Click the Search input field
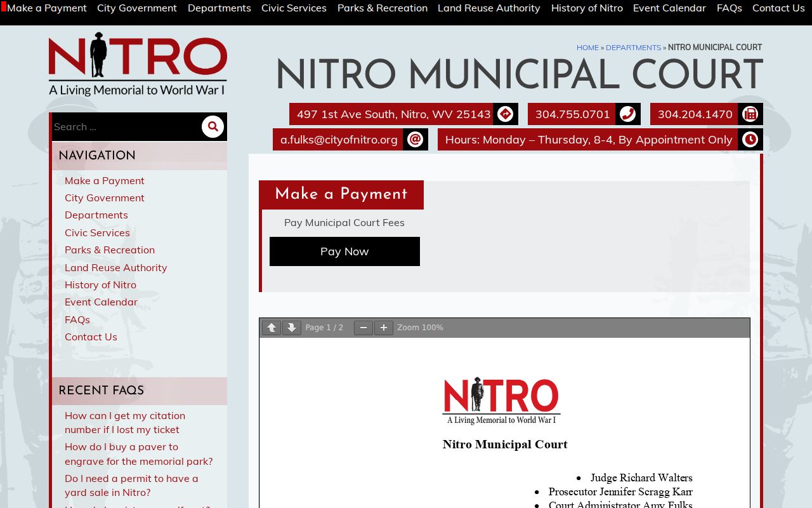 [x=126, y=126]
